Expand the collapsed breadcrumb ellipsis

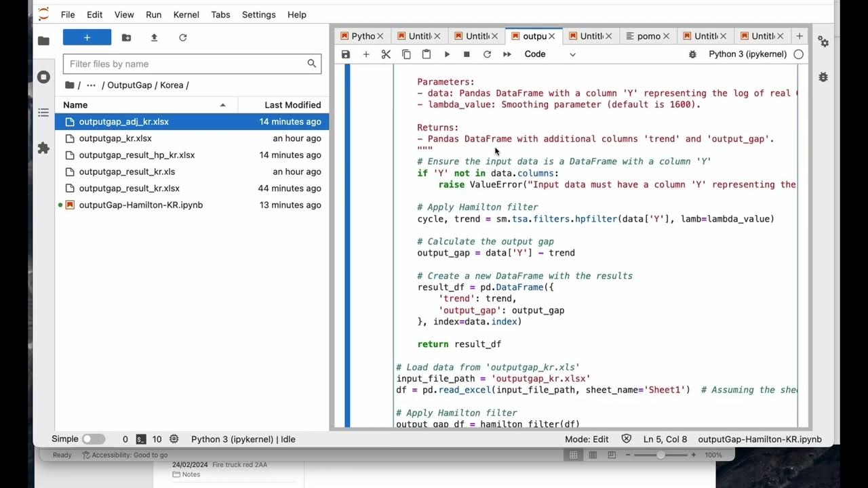click(x=91, y=85)
